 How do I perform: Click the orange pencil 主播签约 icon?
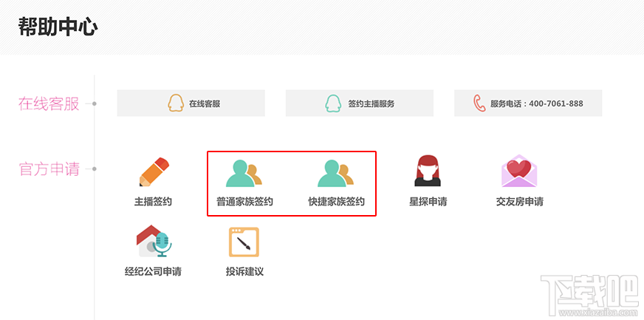click(x=154, y=171)
